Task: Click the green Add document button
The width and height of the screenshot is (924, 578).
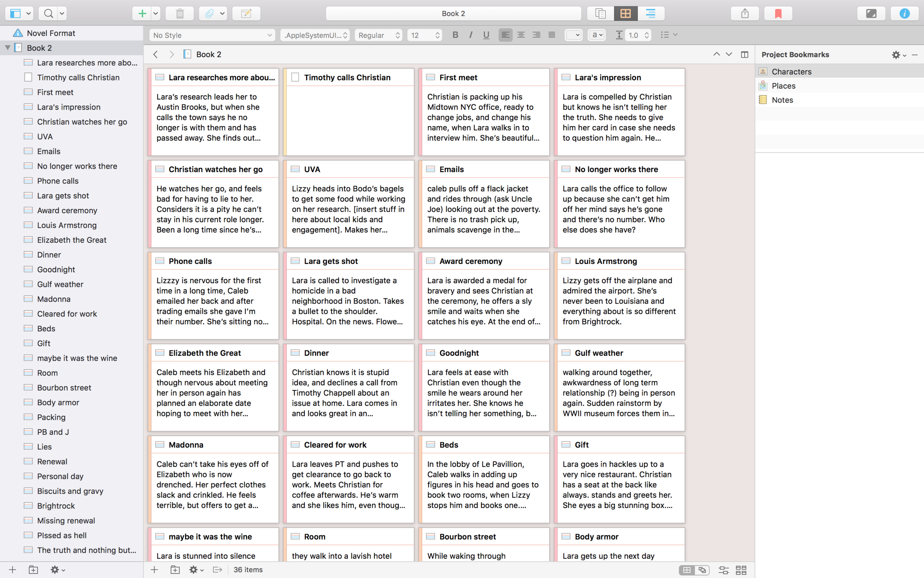Action: [142, 13]
